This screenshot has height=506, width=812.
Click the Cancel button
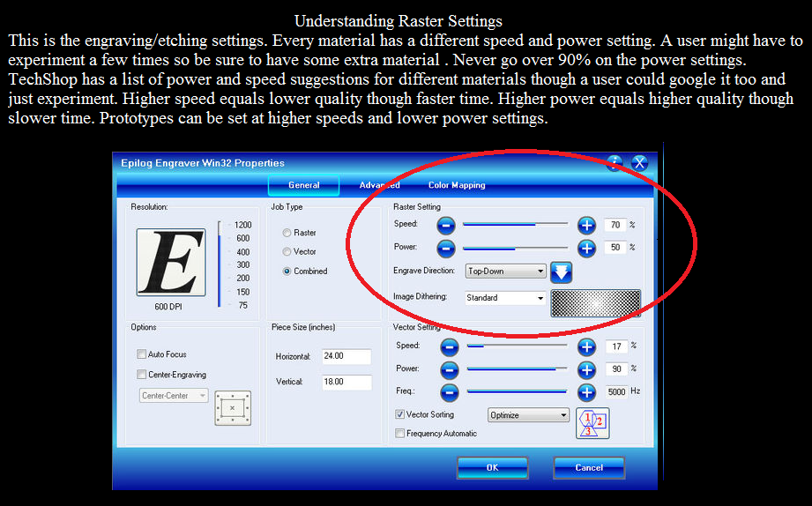(589, 468)
